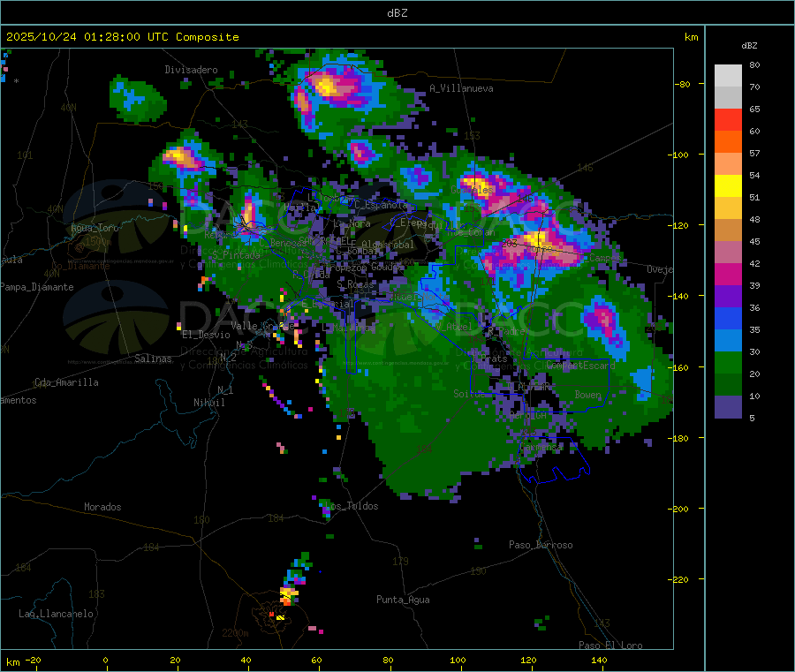
Task: Select the 'Agua_Toro' map label
Action: [x=95, y=228]
